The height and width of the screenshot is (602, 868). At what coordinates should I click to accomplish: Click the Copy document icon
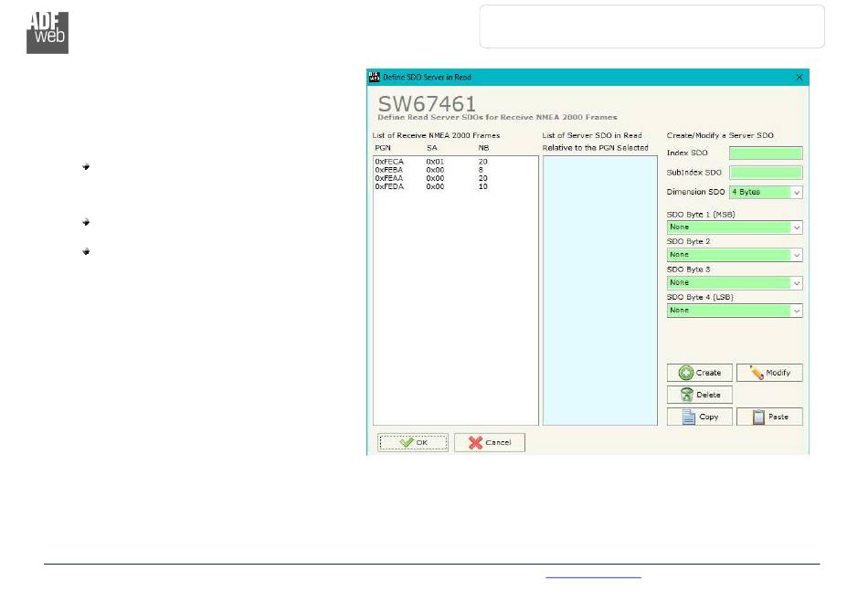coord(689,417)
